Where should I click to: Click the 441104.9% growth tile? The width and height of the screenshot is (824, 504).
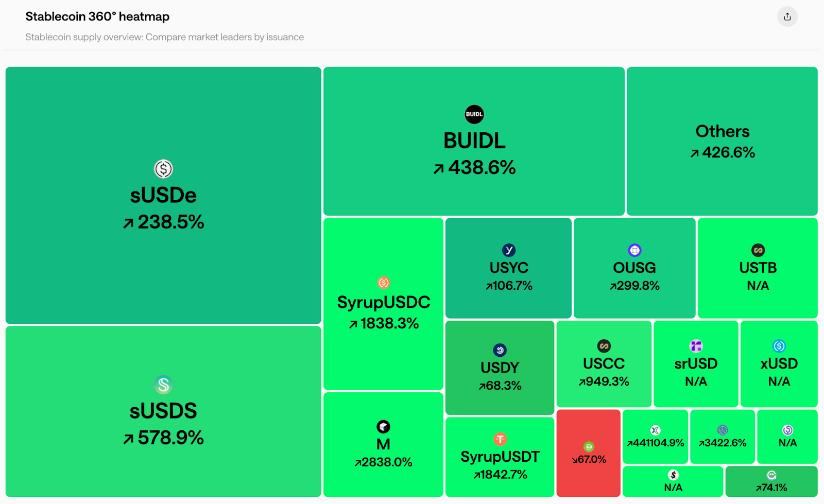(x=655, y=437)
